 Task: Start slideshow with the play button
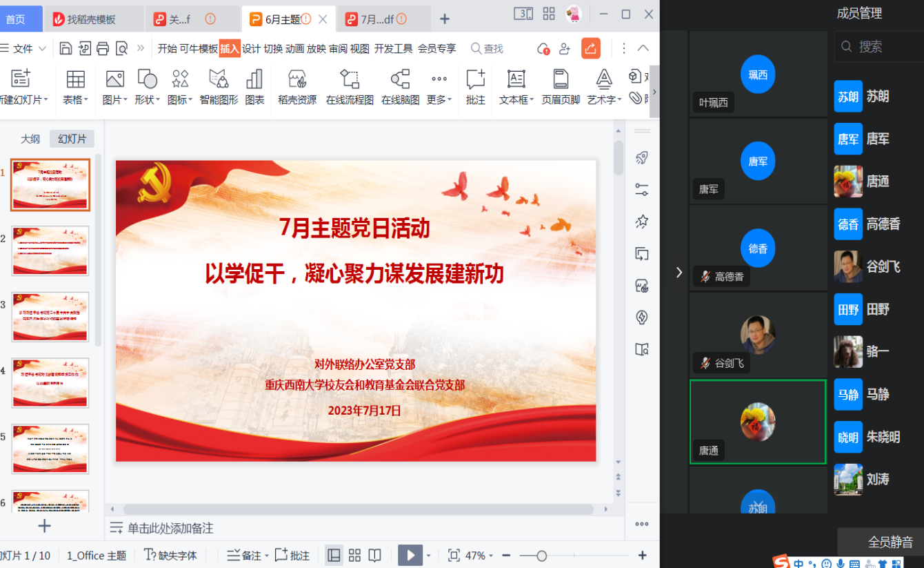410,556
